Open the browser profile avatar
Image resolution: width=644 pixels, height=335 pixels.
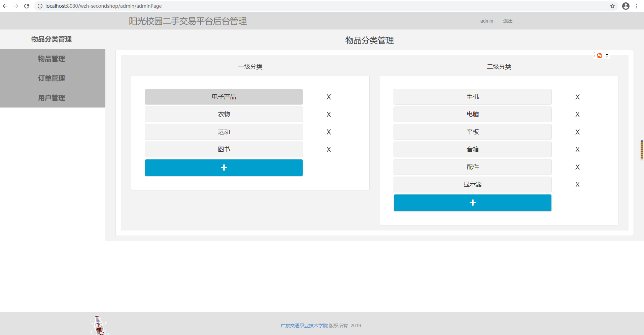pyautogui.click(x=626, y=6)
